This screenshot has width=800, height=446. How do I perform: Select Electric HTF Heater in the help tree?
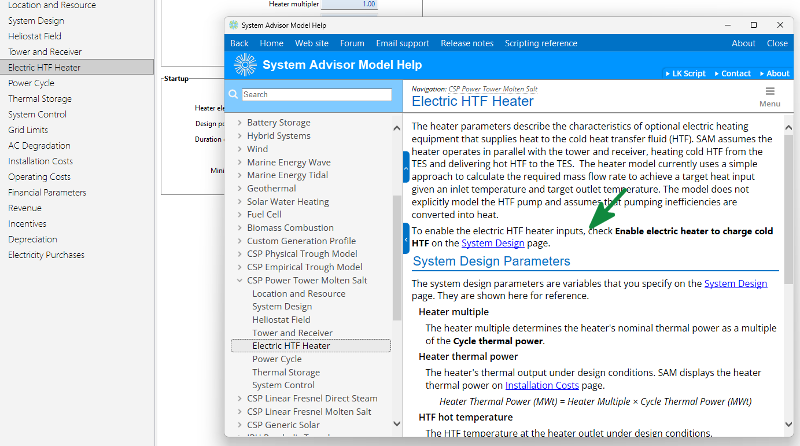coord(311,345)
